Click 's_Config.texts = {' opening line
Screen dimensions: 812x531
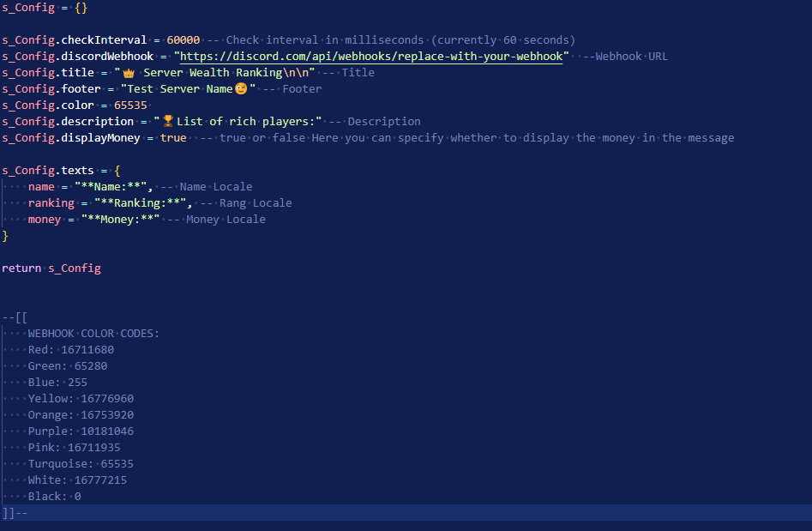pos(61,171)
